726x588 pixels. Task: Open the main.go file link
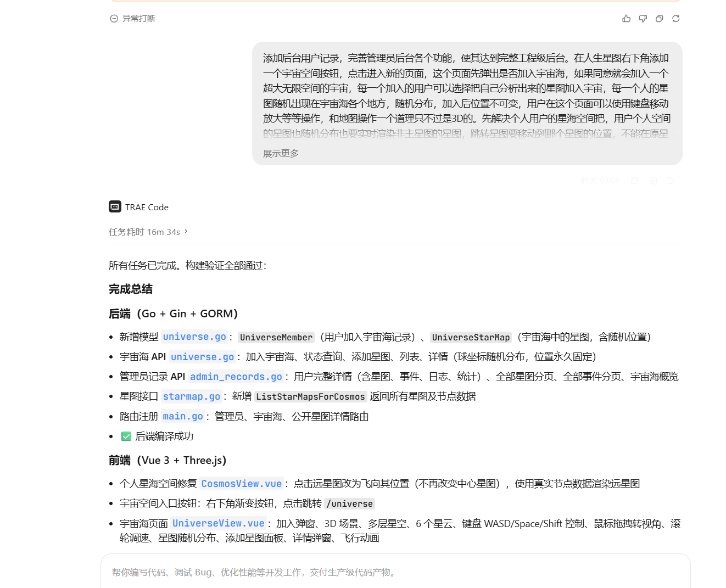pos(183,416)
